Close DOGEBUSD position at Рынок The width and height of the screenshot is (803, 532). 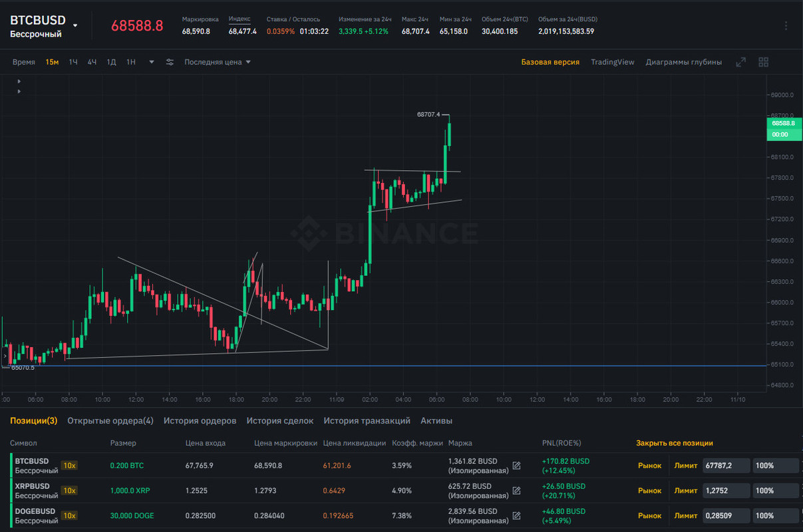[650, 515]
